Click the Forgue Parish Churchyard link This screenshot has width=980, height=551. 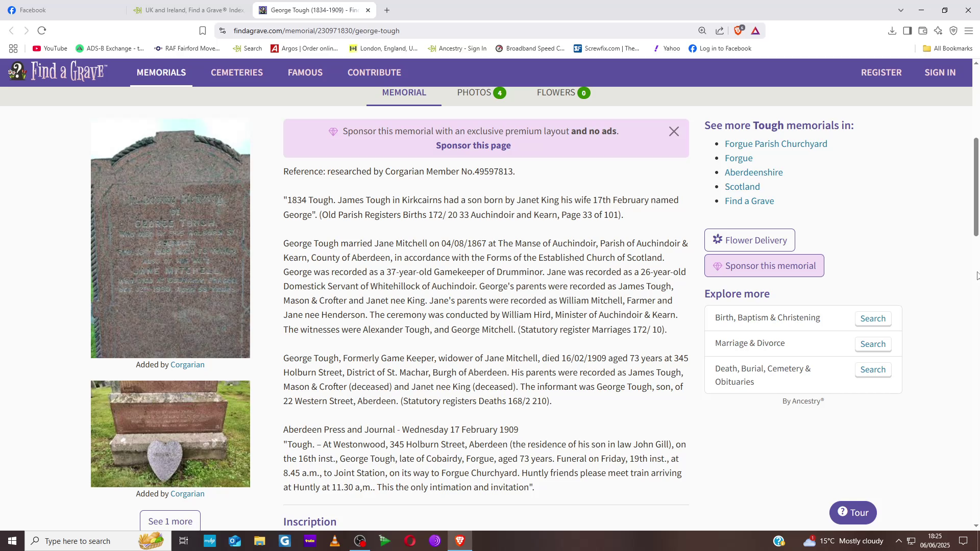[776, 144]
